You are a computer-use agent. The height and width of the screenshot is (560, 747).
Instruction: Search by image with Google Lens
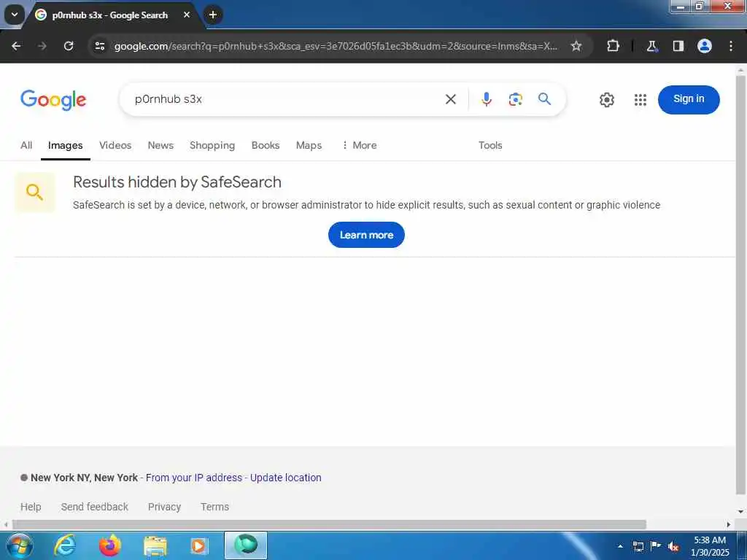pyautogui.click(x=516, y=99)
